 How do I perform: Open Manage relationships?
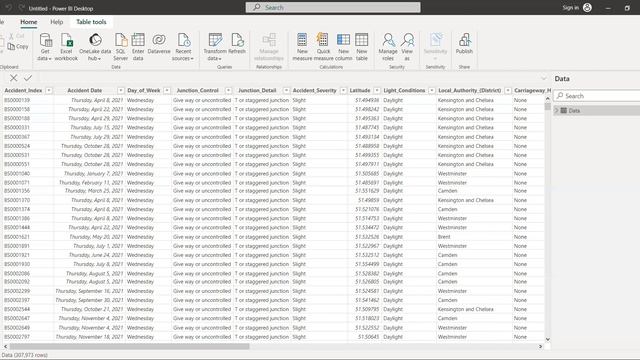click(269, 47)
